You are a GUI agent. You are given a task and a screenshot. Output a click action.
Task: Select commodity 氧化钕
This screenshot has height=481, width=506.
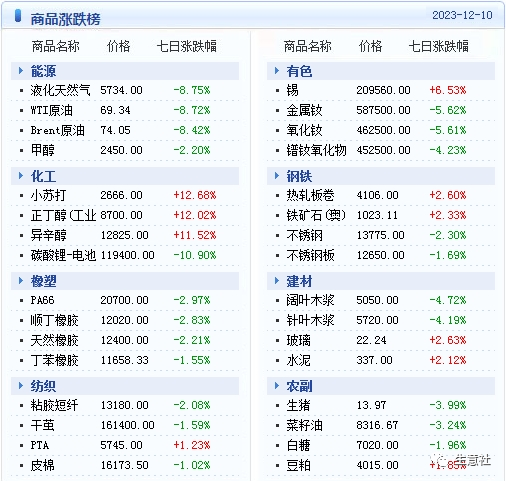(304, 130)
